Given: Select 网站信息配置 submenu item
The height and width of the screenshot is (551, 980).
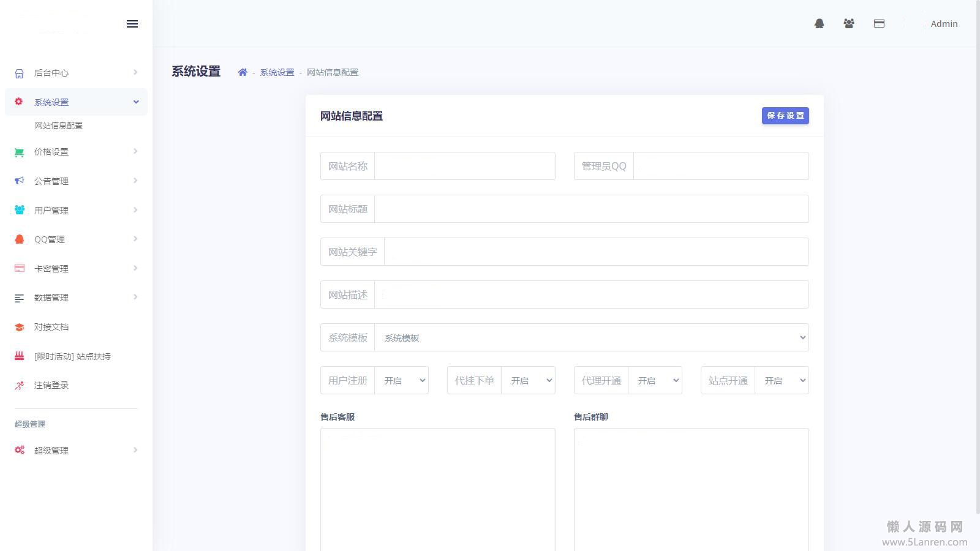Looking at the screenshot, I should (59, 126).
